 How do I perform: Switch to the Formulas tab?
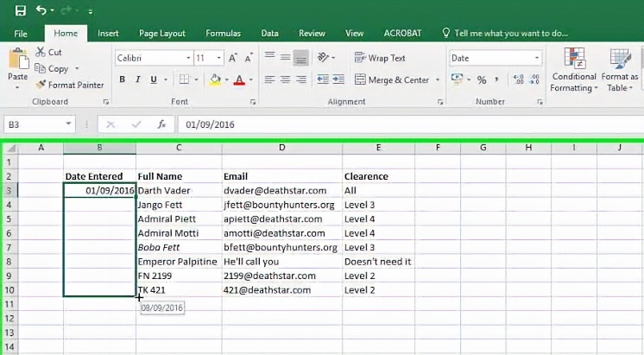click(x=223, y=33)
